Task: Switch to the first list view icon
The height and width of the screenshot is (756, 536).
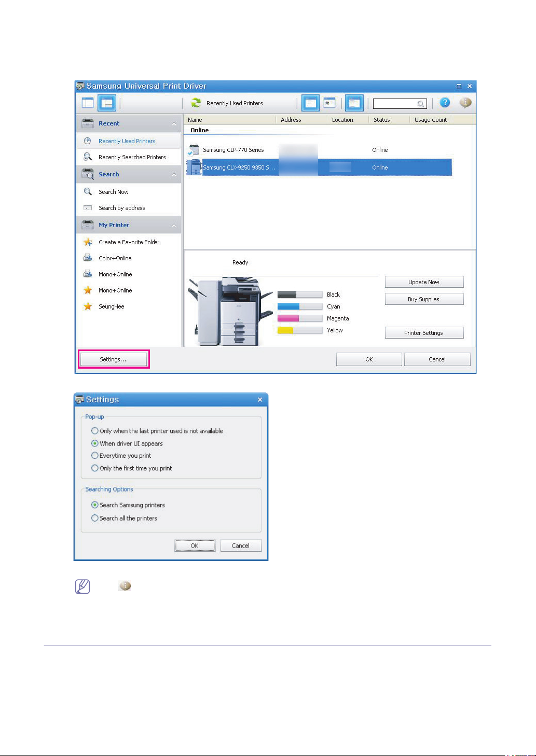Action: [310, 103]
